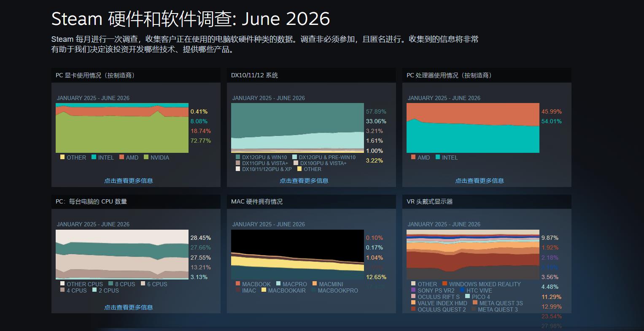Screen dimensions: 644x331
Task: Open more info link under DX10/11/12 systems panel
Action: coord(304,181)
